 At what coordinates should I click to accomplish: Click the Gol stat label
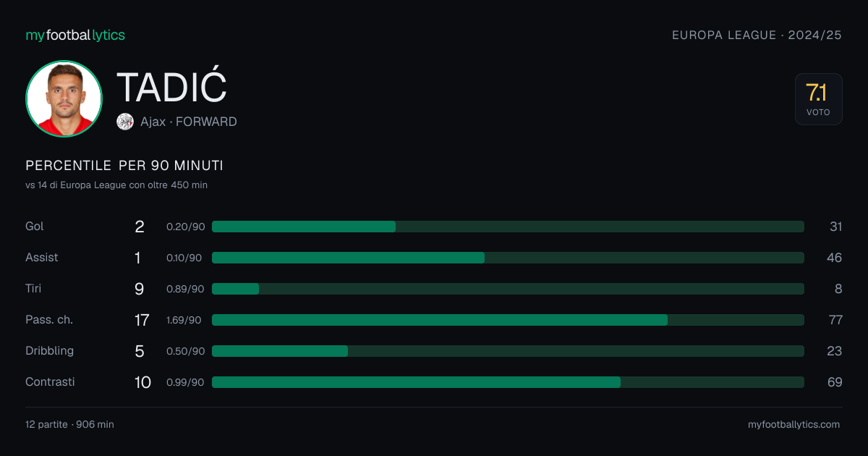[35, 227]
